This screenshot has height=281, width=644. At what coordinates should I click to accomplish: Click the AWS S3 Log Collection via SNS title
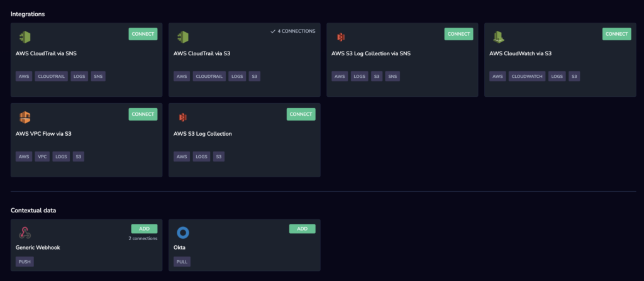pyautogui.click(x=371, y=53)
